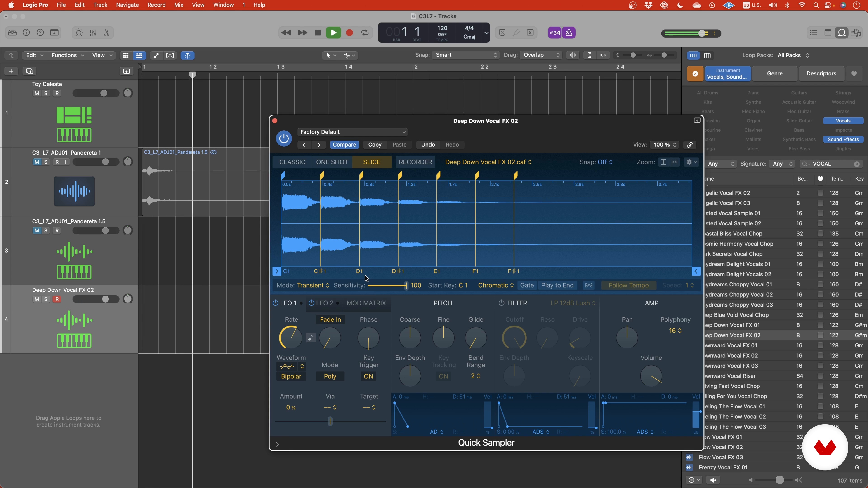This screenshot has width=868, height=488.
Task: Open Quick Help question mark icon
Action: pyautogui.click(x=40, y=33)
